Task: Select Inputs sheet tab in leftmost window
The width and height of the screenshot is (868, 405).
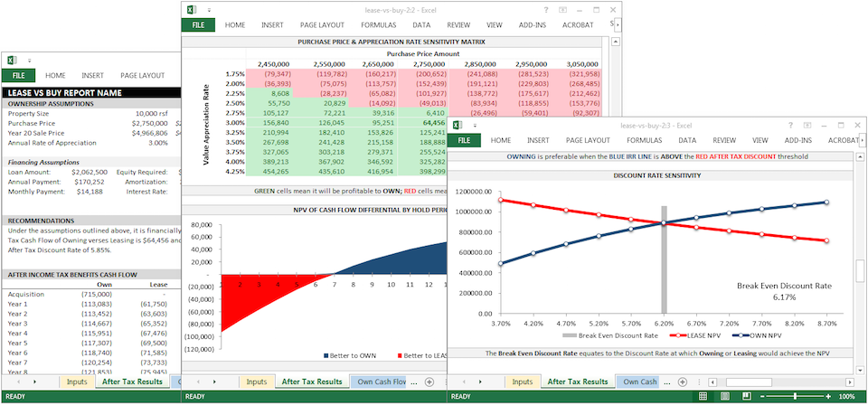Action: [x=77, y=381]
